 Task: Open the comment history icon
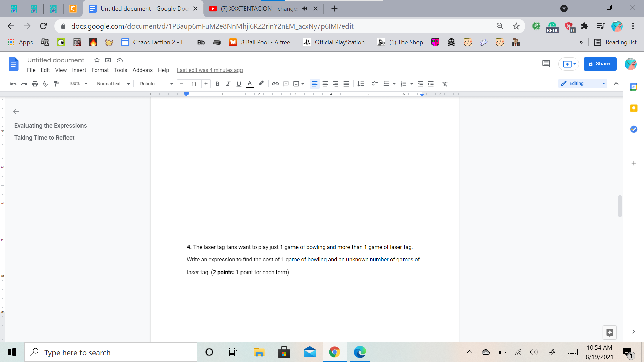coord(546,64)
